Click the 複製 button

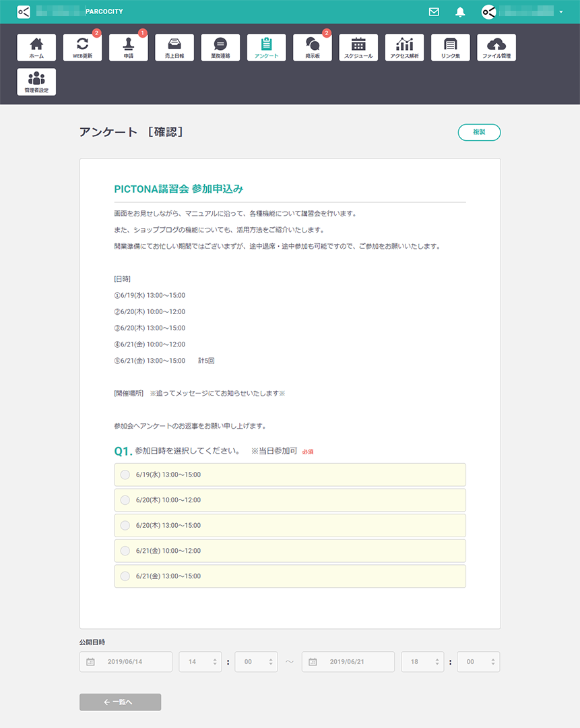click(x=479, y=132)
